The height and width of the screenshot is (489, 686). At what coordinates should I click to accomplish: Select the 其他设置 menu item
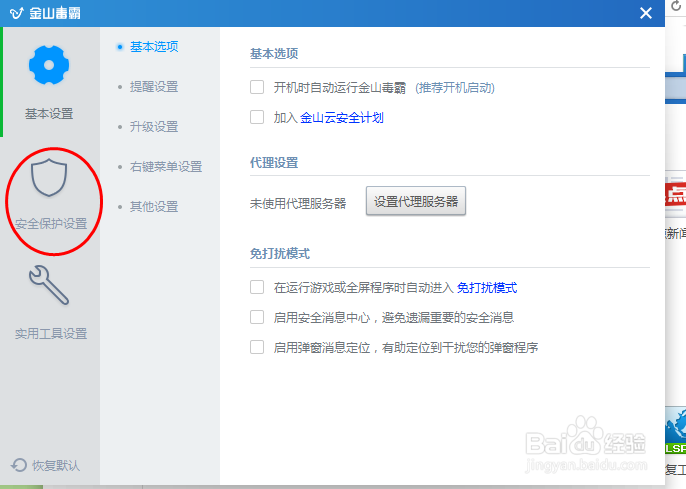pos(154,206)
